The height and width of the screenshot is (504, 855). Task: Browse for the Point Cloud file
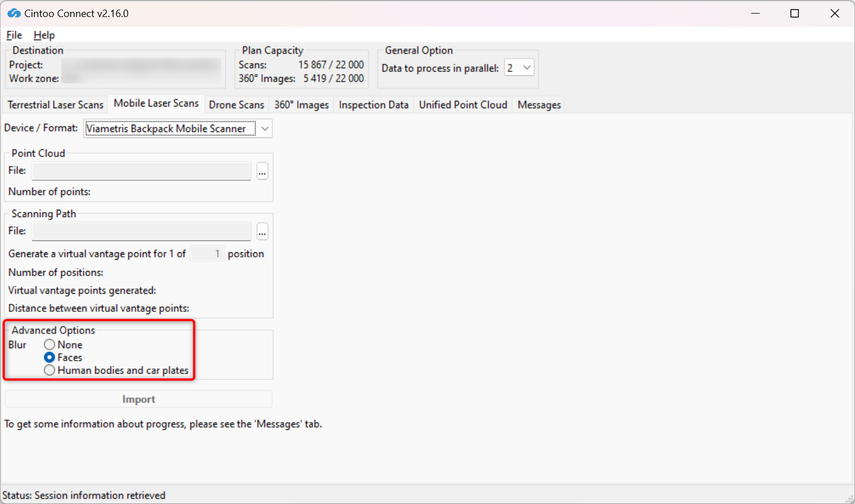pos(262,171)
